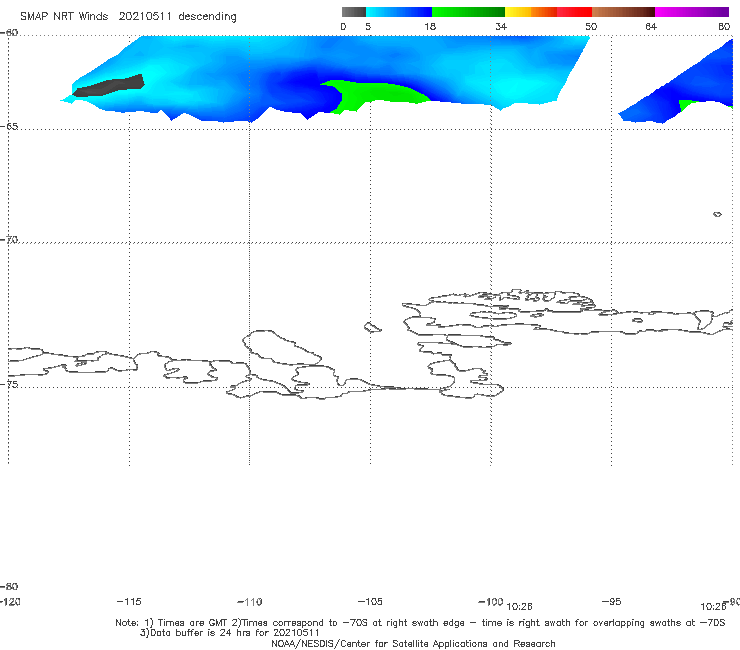
Task: Click the longitude label '-95'
Action: coord(611,601)
